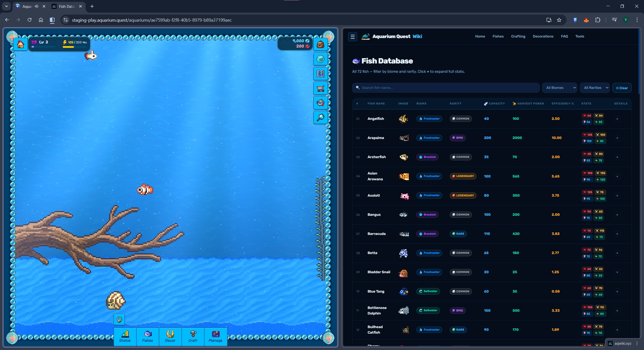Open the Tools wiki nav link

click(x=580, y=37)
